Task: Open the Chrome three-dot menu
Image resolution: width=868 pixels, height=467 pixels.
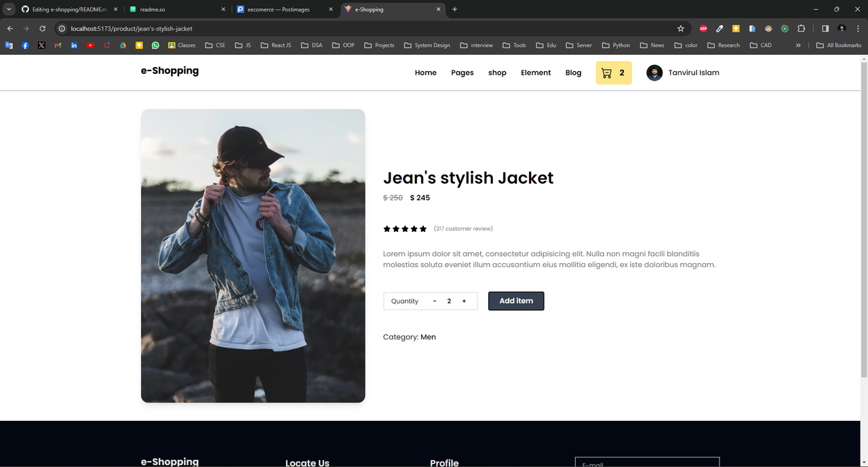Action: click(858, 28)
